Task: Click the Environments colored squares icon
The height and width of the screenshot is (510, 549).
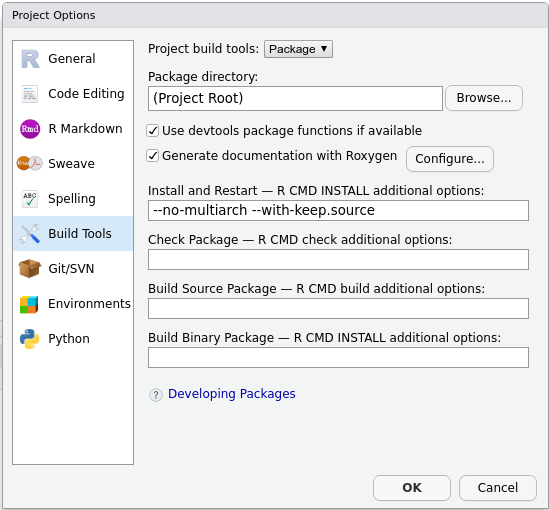Action: click(29, 305)
